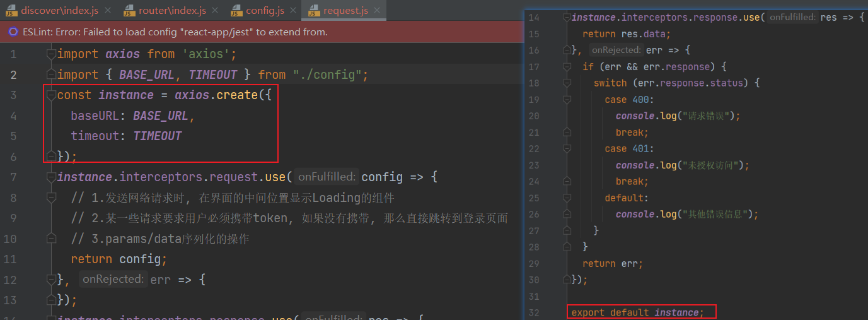Fold the axios.create block on line 3
The height and width of the screenshot is (320, 868).
tap(51, 95)
